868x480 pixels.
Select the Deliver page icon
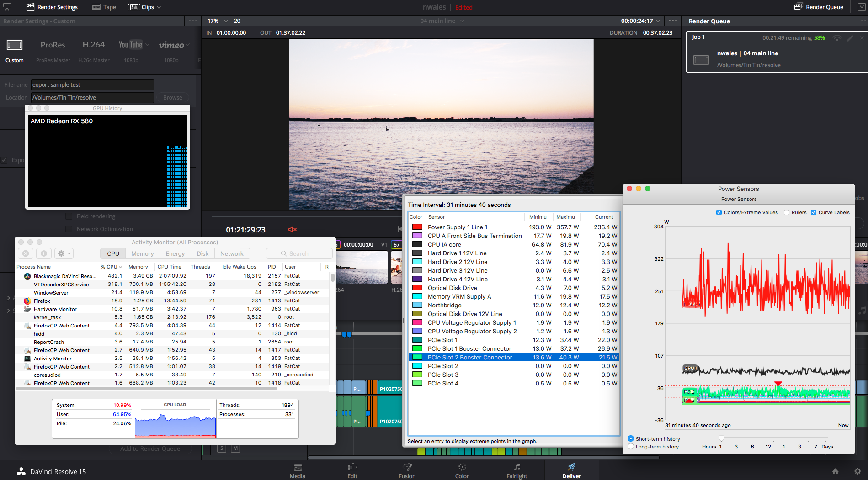pos(572,467)
